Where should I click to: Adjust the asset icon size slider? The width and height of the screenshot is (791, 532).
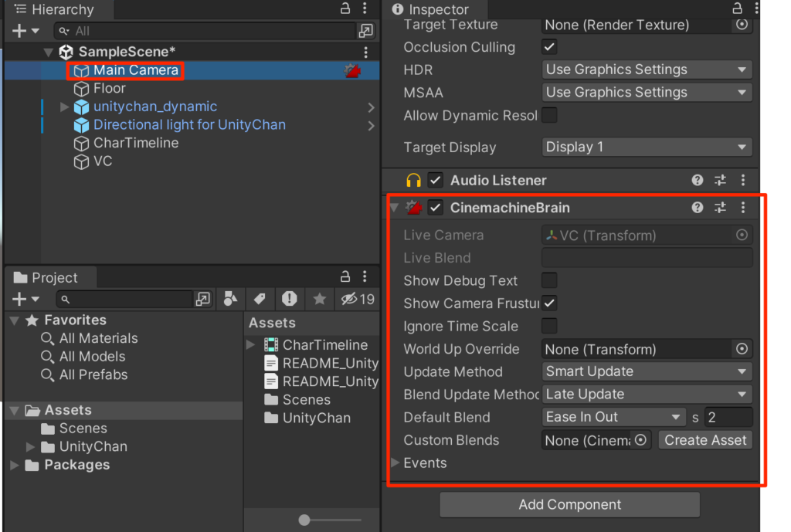pos(304,520)
